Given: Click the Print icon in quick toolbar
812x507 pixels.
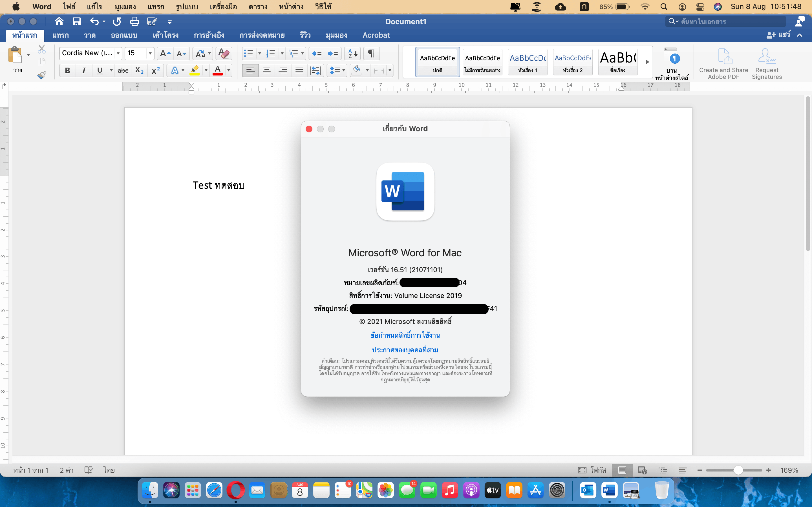Looking at the screenshot, I should click(134, 22).
